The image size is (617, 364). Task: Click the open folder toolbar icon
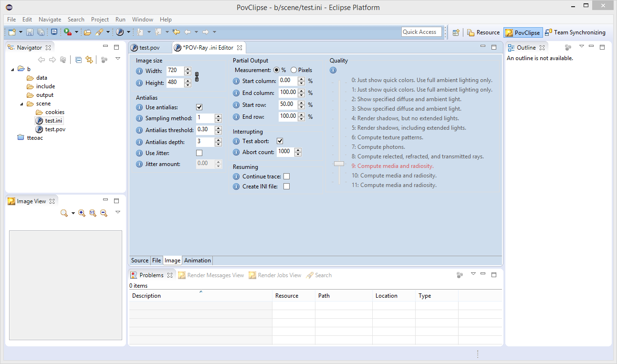[x=87, y=32]
